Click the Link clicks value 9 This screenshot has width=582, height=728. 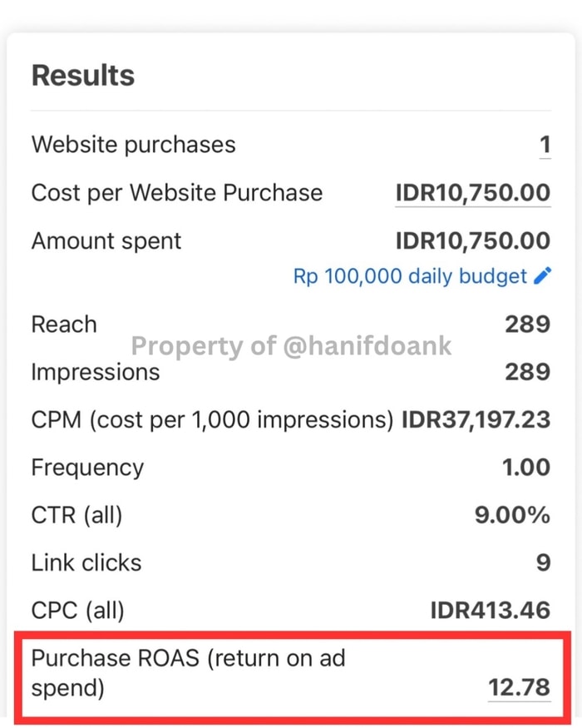click(x=544, y=562)
